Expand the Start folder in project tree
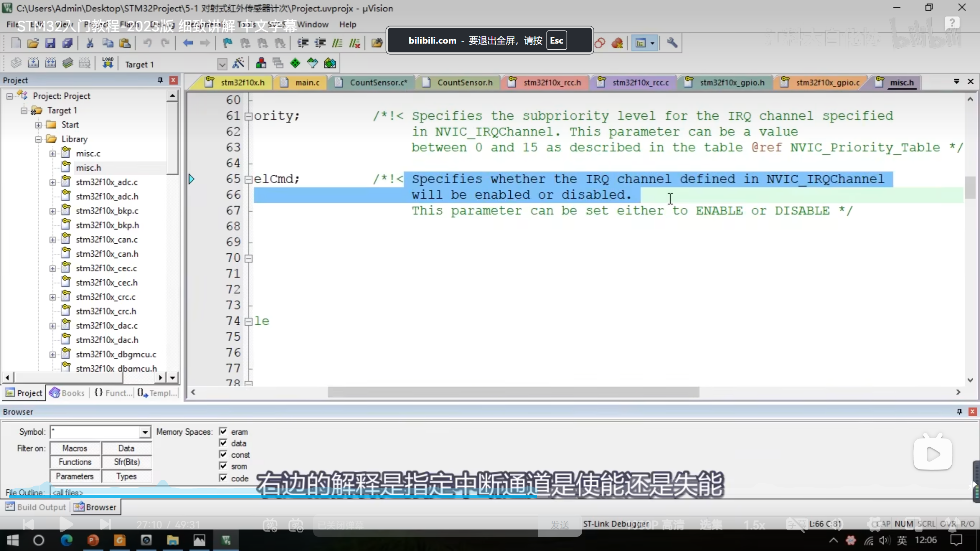The image size is (980, 551). point(38,125)
